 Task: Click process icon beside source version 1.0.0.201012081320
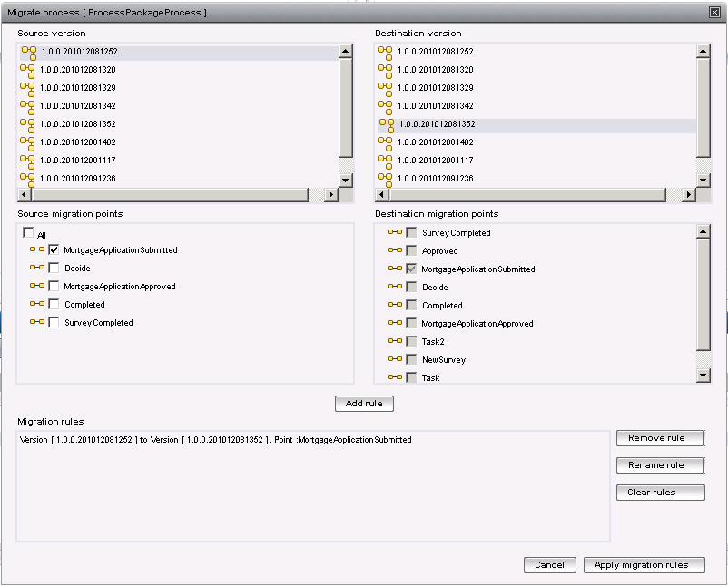[x=27, y=71]
